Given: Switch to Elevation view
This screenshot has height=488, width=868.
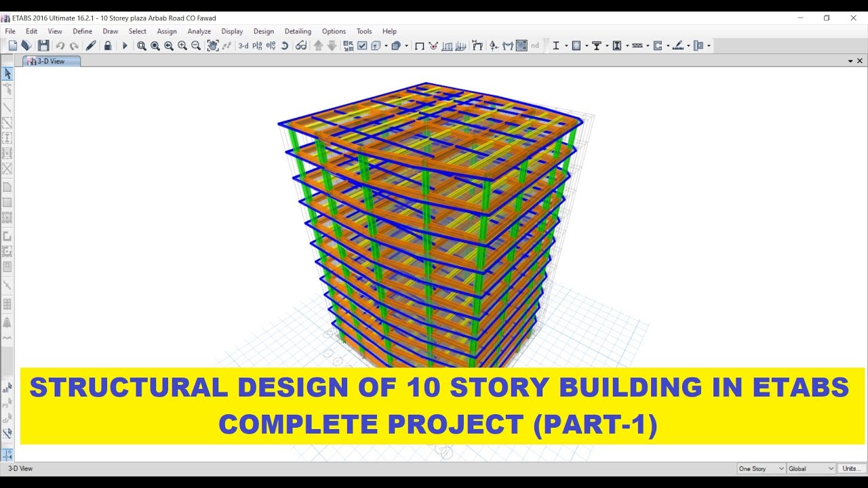Looking at the screenshot, I should pyautogui.click(x=271, y=45).
